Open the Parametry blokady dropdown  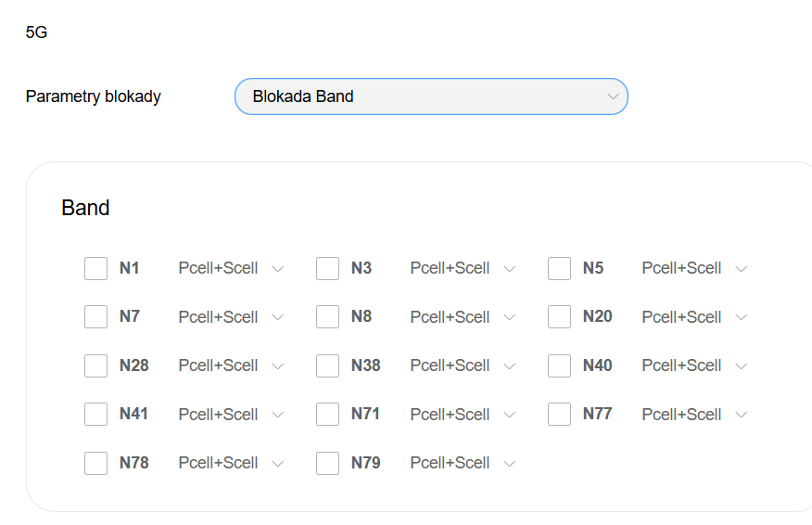pos(431,96)
